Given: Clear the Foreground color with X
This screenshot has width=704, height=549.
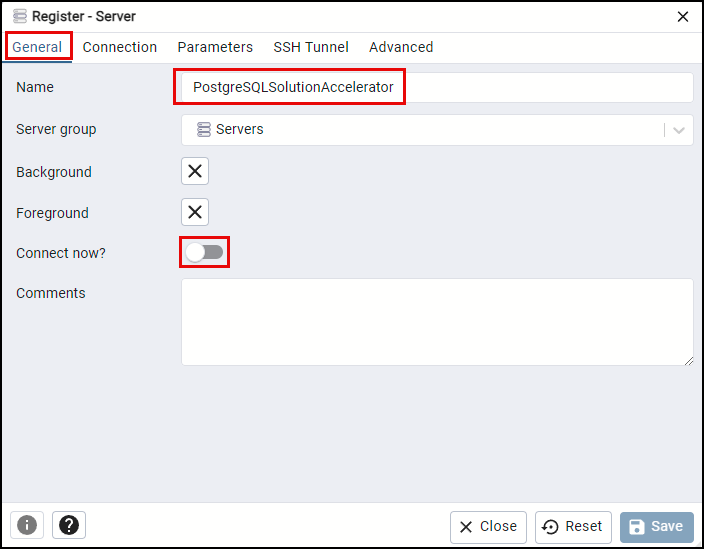Looking at the screenshot, I should (195, 212).
